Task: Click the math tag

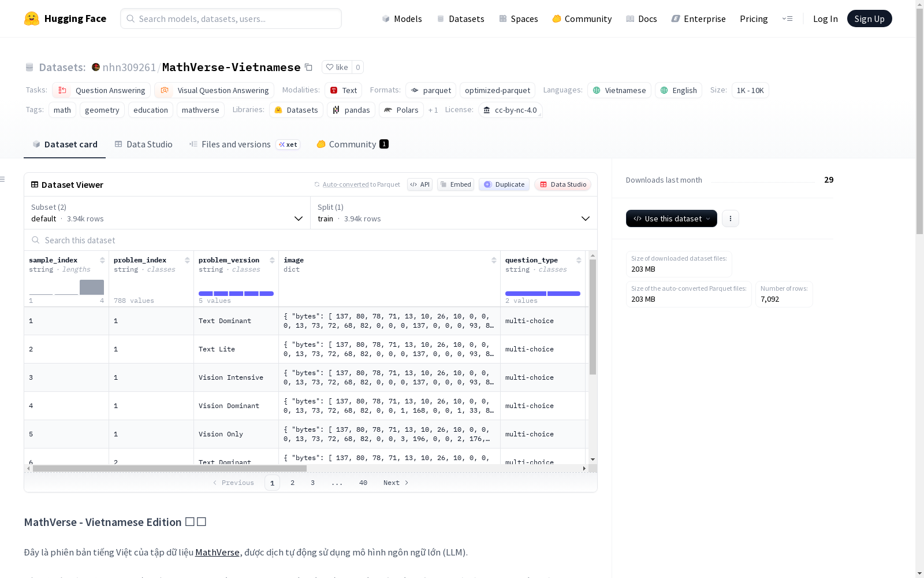Action: 62,110
